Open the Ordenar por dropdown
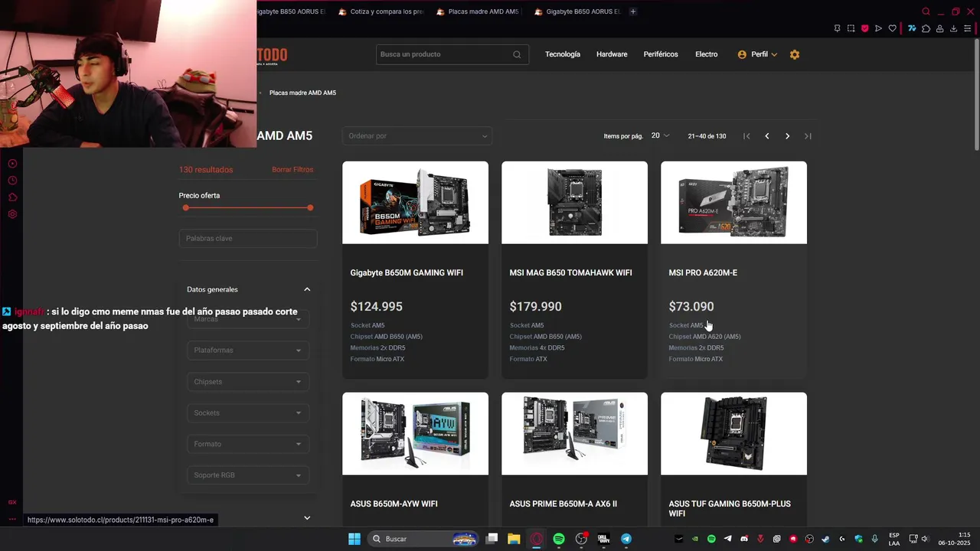 (x=417, y=136)
